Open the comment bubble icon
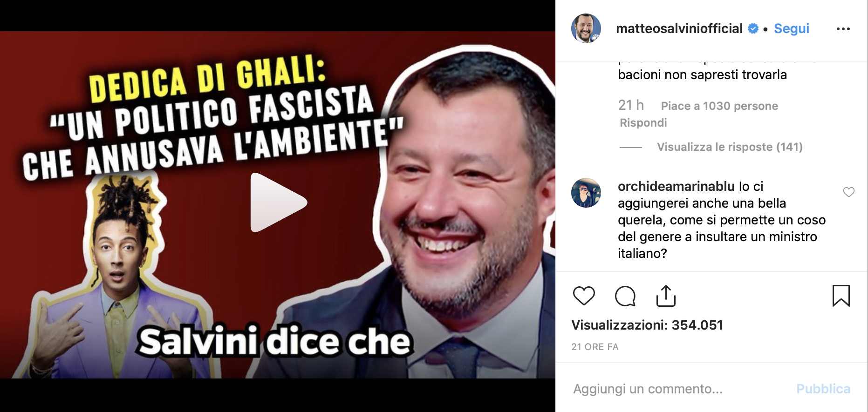 tap(625, 296)
